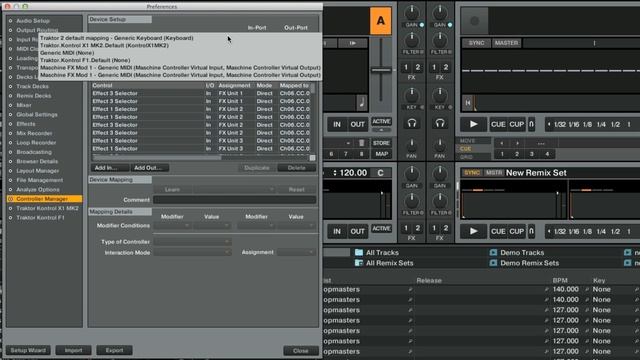Click the skip-to-start icon below the SYNC button
This screenshot has width=640, height=360.
pyautogui.click(x=468, y=102)
